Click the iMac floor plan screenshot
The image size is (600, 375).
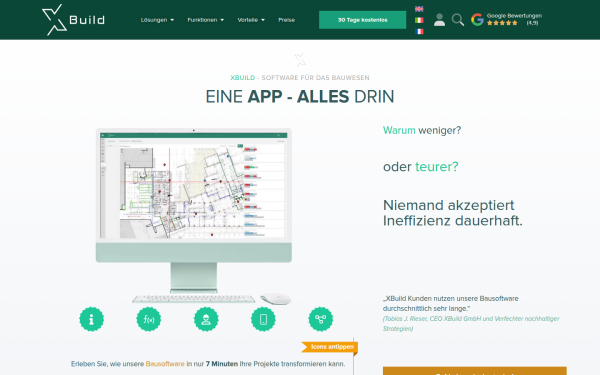[194, 186]
